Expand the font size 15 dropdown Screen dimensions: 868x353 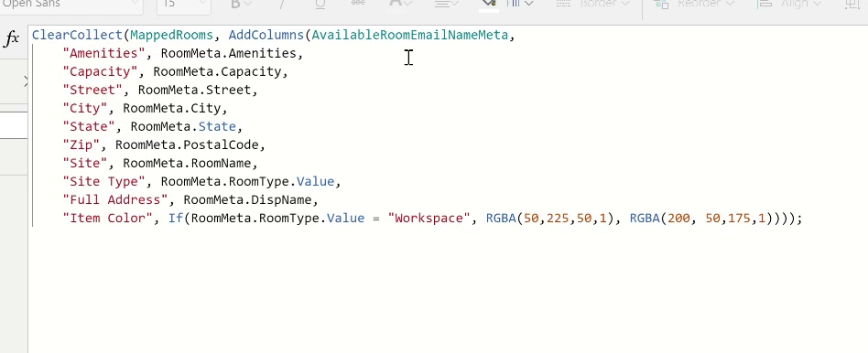203,4
